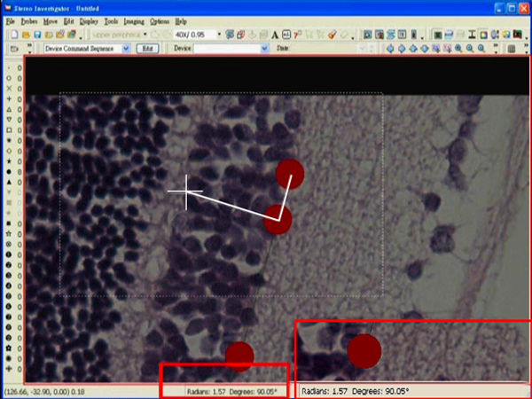Open the Imaging menu
Image resolution: width=532 pixels, height=399 pixels.
pos(134,20)
